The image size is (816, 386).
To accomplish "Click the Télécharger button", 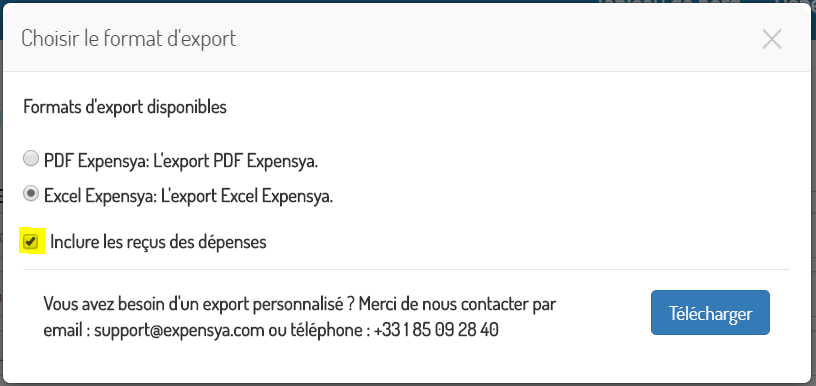I will (710, 313).
